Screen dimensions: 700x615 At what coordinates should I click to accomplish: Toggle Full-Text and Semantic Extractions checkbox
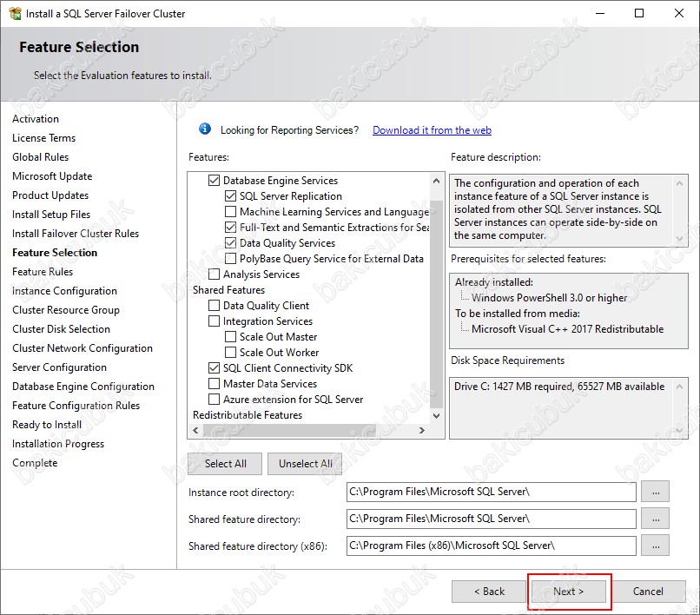(x=230, y=228)
